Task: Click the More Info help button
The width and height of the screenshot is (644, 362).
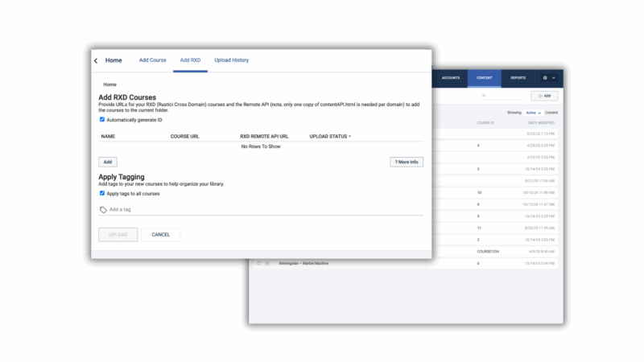Action: 407,162
